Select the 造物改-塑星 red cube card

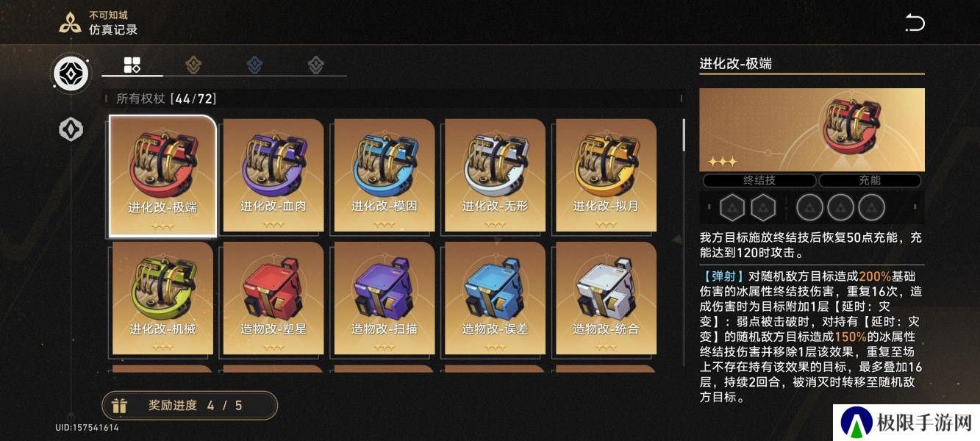click(273, 298)
